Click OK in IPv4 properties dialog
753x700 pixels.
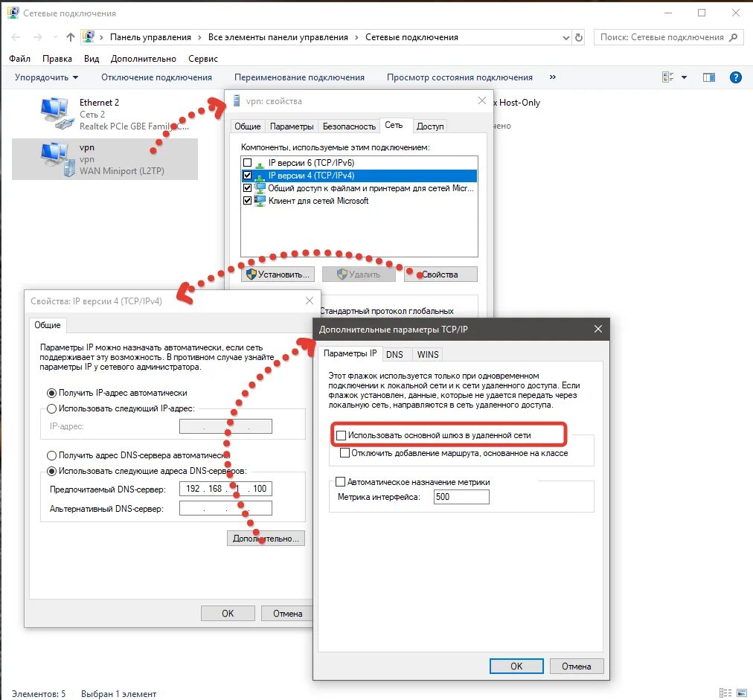pos(228,614)
